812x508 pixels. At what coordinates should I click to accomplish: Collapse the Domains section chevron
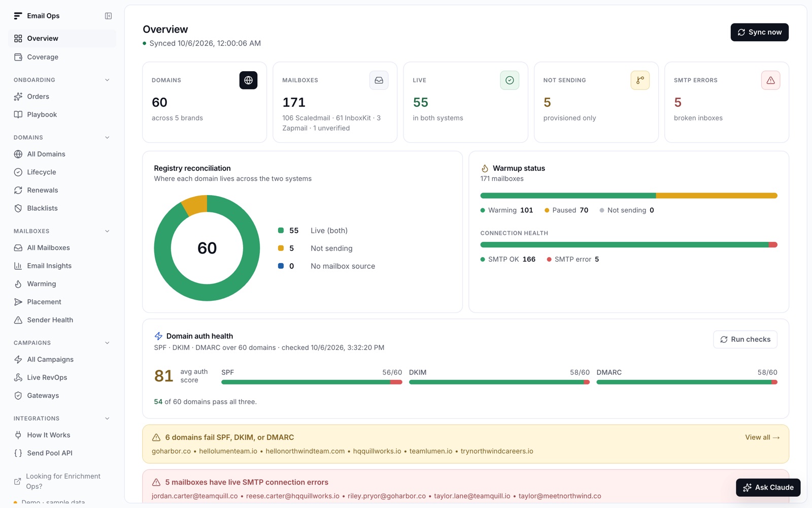107,137
